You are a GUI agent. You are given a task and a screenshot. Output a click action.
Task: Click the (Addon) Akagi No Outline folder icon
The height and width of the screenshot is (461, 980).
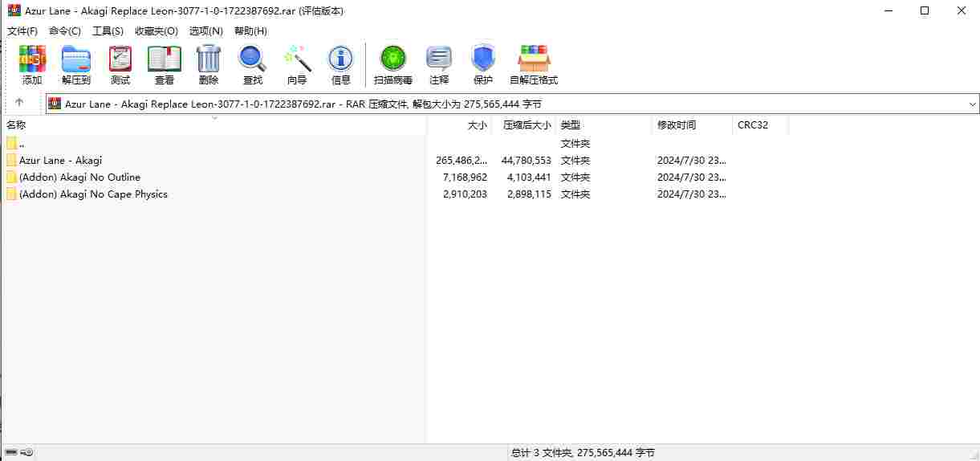point(11,177)
